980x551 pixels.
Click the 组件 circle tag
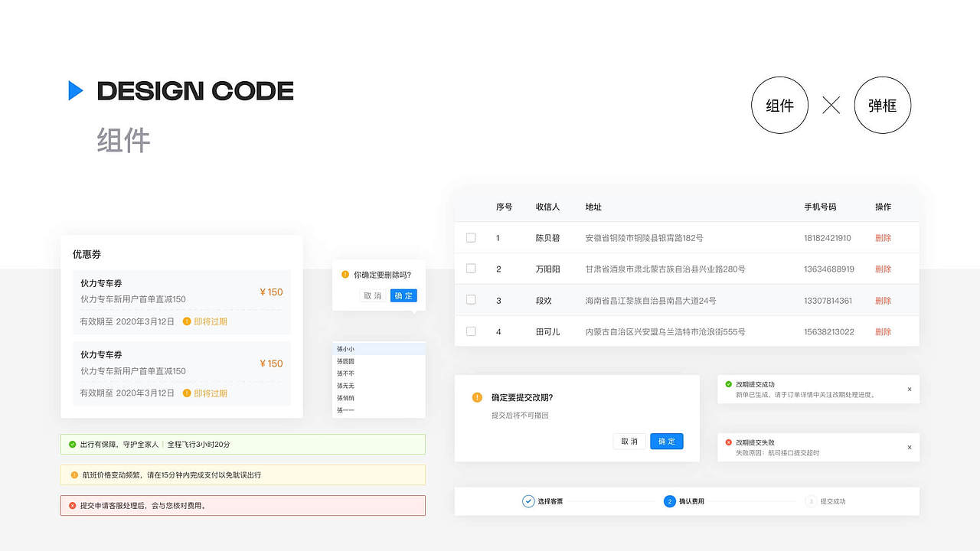coord(780,106)
